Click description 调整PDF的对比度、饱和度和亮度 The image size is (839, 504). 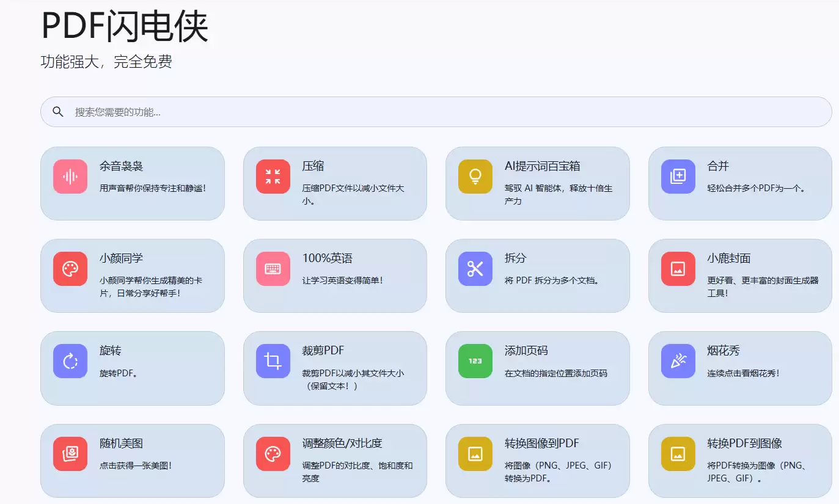click(x=357, y=472)
